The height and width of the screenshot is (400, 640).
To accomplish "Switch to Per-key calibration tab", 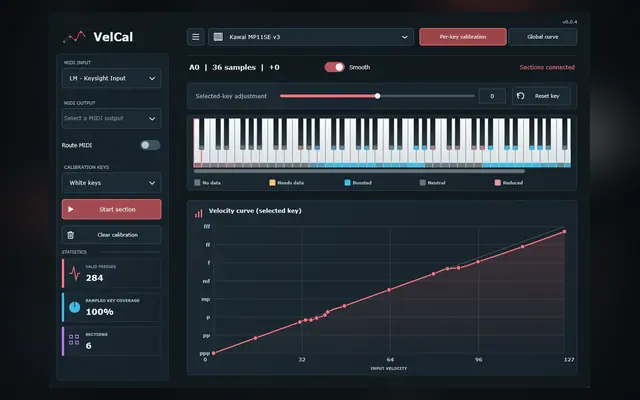I will point(463,37).
